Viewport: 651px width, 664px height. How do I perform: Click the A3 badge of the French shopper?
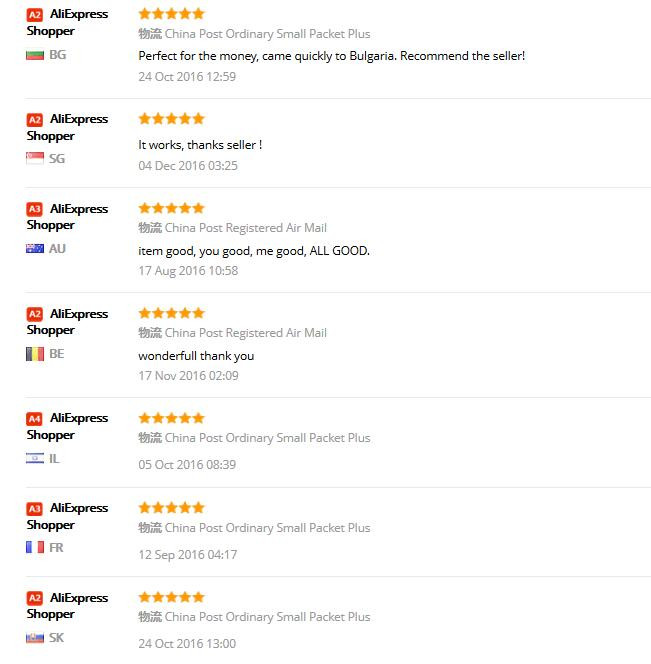[x=35, y=508]
